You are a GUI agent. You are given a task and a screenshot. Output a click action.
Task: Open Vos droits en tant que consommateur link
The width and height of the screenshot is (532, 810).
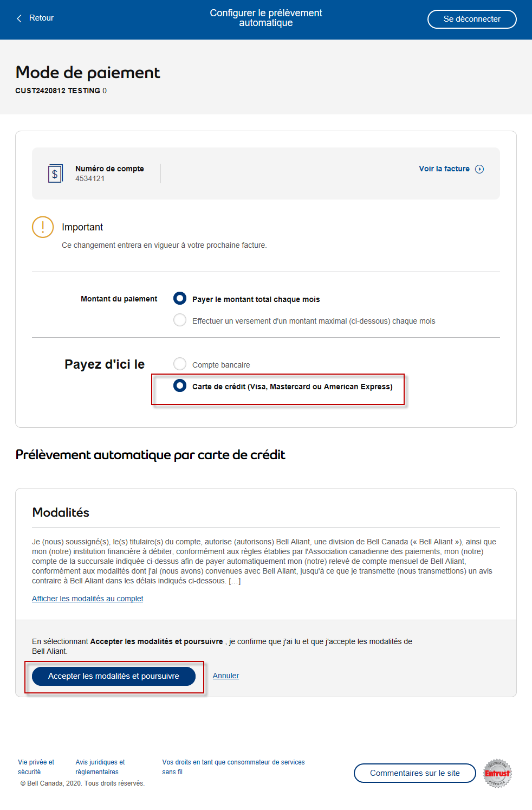coord(233,767)
